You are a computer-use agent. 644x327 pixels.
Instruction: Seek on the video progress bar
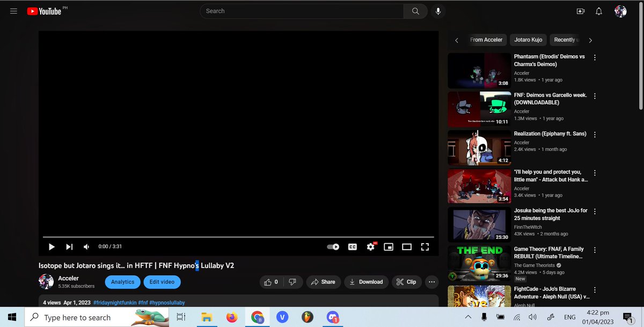pos(238,237)
